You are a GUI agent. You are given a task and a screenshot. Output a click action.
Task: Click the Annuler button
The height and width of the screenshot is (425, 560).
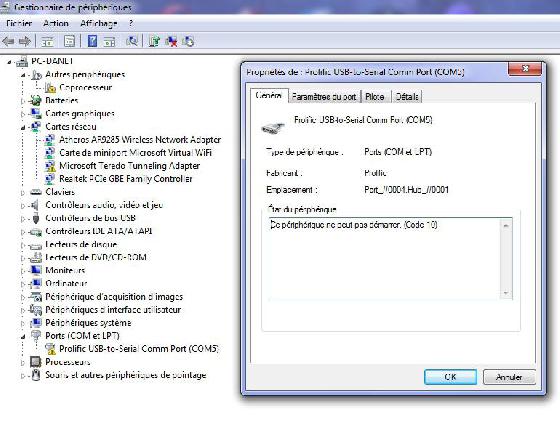[509, 377]
